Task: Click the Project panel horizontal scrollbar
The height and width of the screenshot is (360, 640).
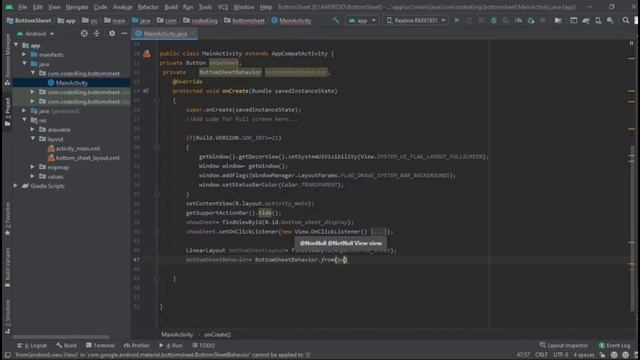Action: (61, 337)
